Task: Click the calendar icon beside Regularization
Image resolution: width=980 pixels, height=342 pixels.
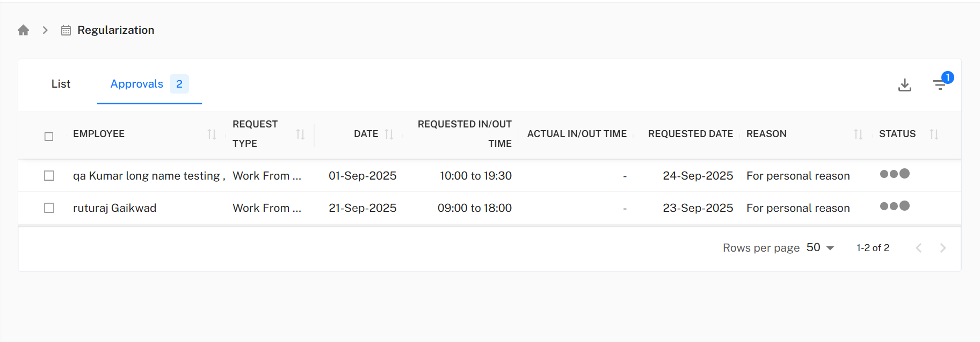Action: click(65, 30)
